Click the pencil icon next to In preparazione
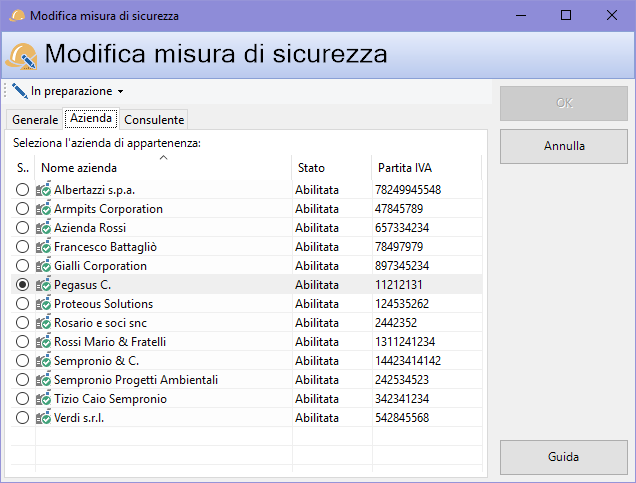636x483 pixels. 19,91
